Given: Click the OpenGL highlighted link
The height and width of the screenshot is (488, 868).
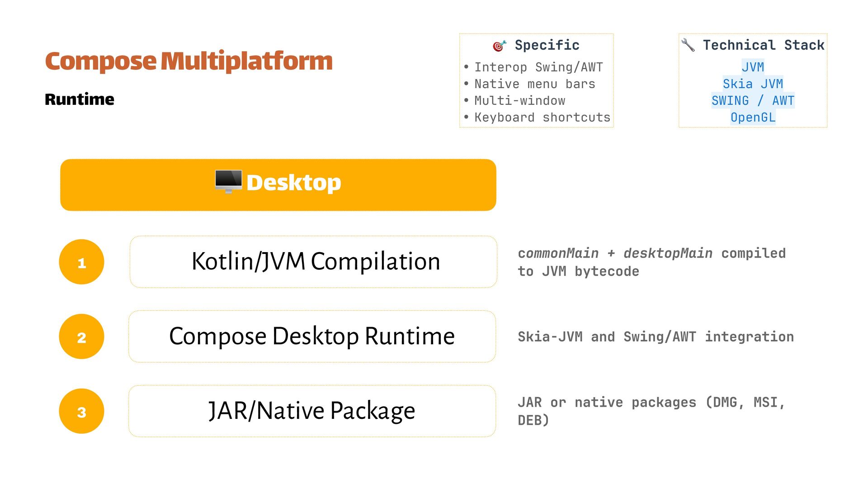Looking at the screenshot, I should click(753, 117).
